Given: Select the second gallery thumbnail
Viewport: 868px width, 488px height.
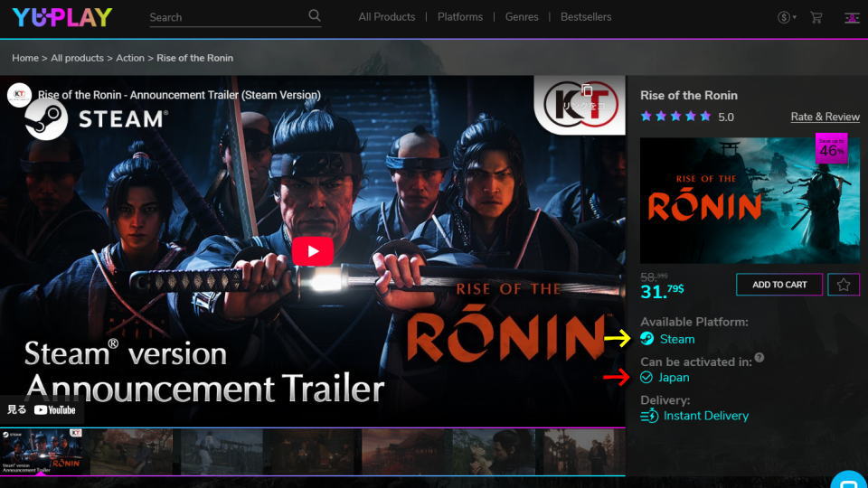Looking at the screenshot, I should point(132,452).
